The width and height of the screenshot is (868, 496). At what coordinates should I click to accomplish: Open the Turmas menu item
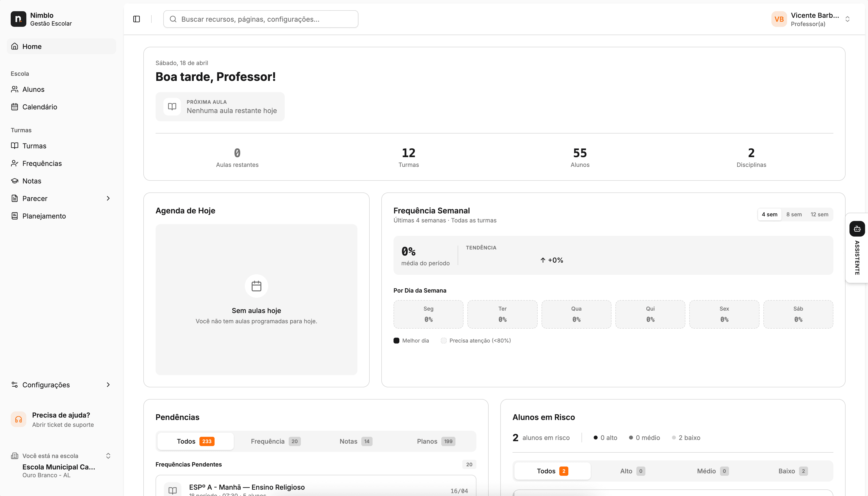(61, 146)
